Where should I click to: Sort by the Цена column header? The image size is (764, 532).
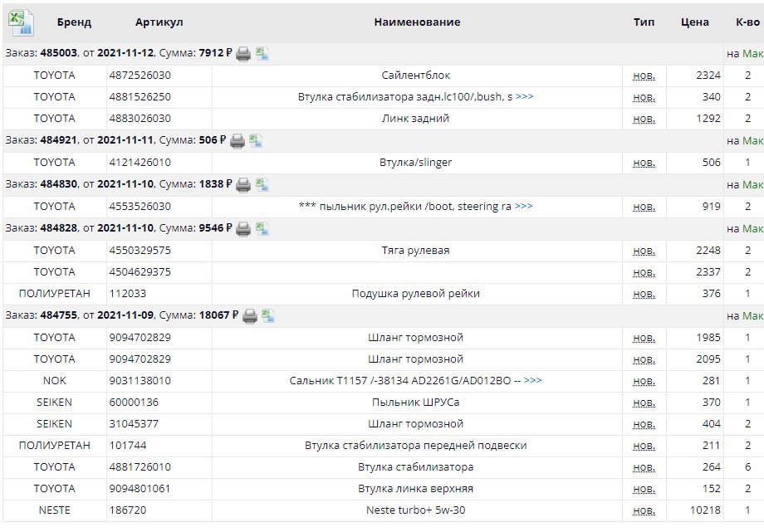point(694,22)
